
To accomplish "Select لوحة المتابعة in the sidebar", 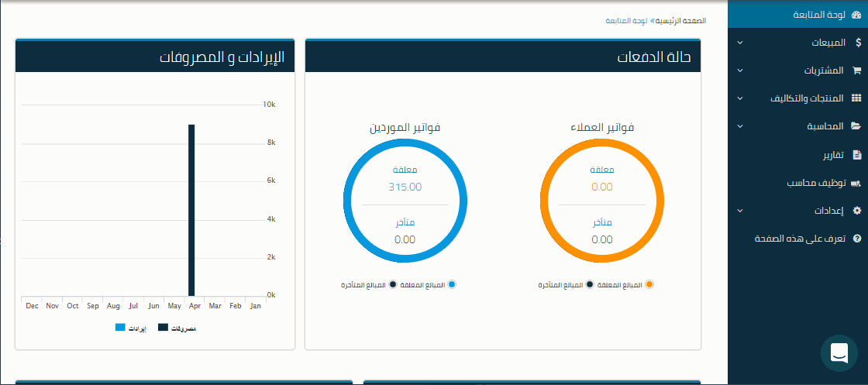I will click(x=823, y=15).
